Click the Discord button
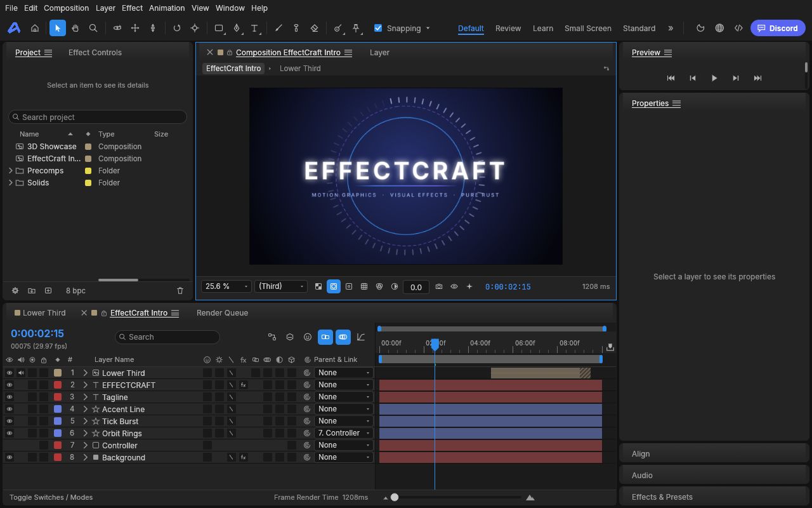The image size is (812, 508). click(x=778, y=28)
